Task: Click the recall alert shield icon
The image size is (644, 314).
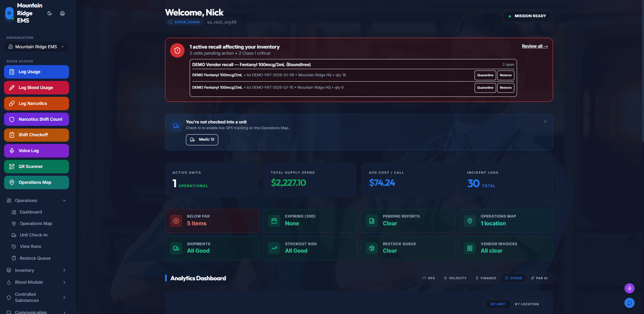Action: [x=178, y=51]
